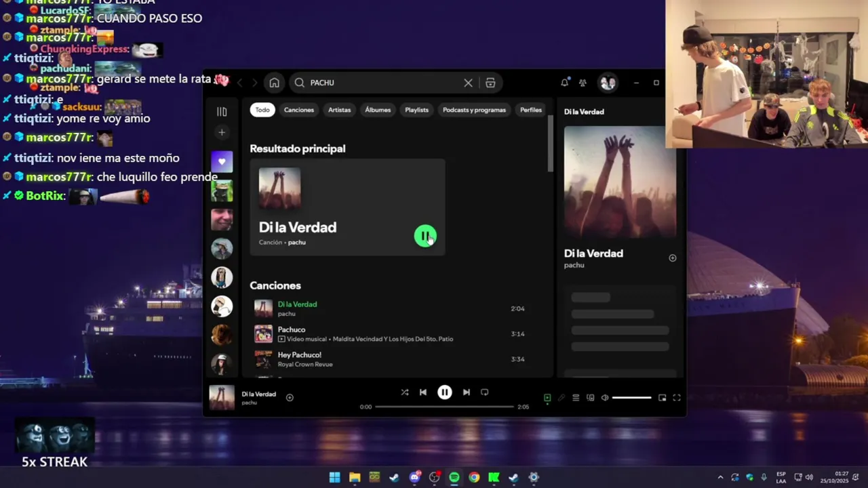Select the Perfiles filter chip
Screen dimensions: 868x488
531,110
